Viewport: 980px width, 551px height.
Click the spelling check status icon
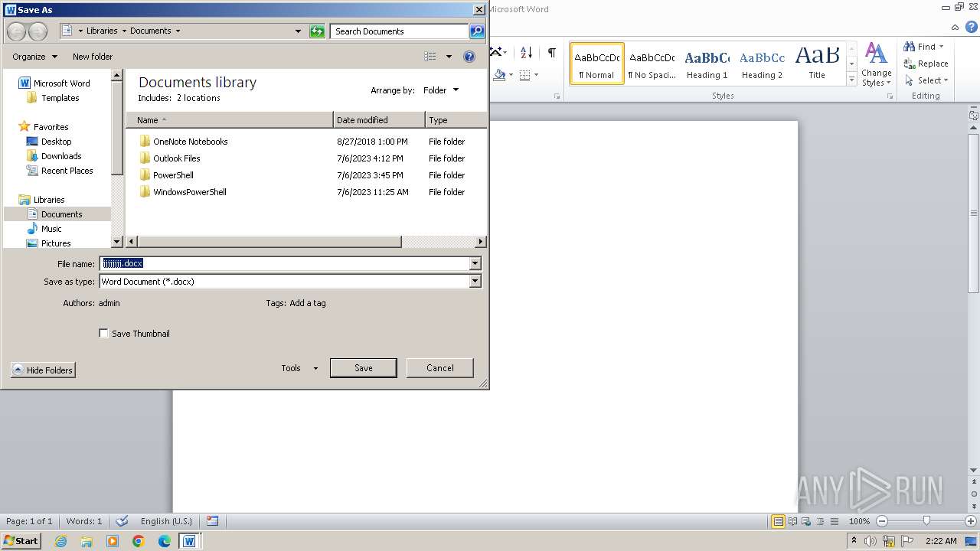pos(122,521)
